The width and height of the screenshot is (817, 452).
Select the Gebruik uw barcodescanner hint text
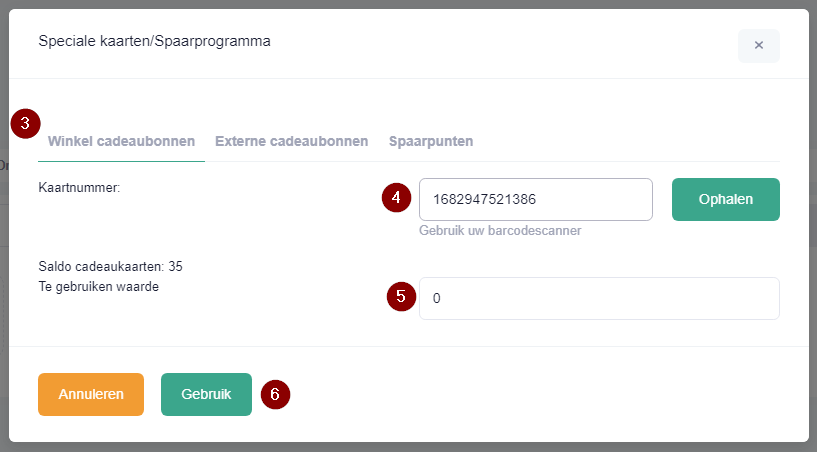point(500,230)
